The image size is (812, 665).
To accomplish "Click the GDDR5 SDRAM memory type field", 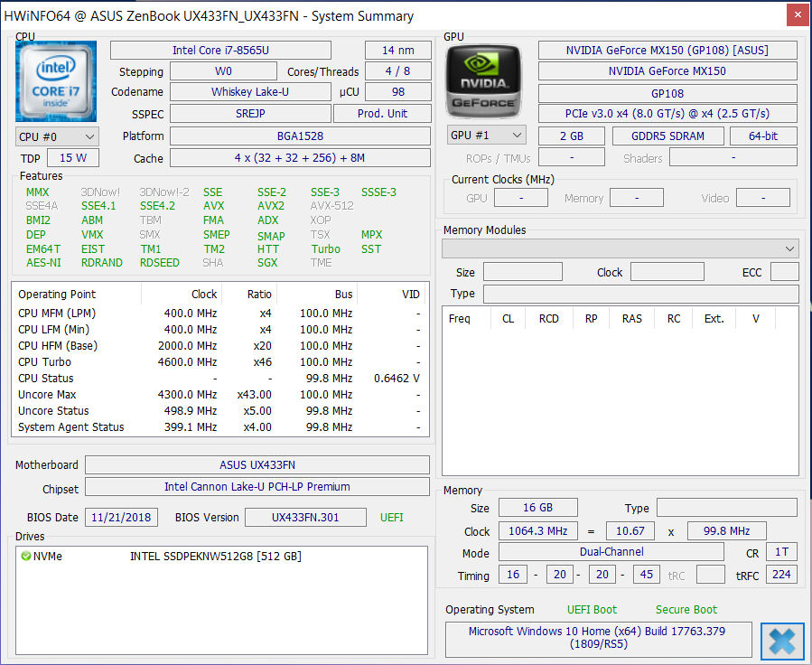I will click(x=668, y=136).
